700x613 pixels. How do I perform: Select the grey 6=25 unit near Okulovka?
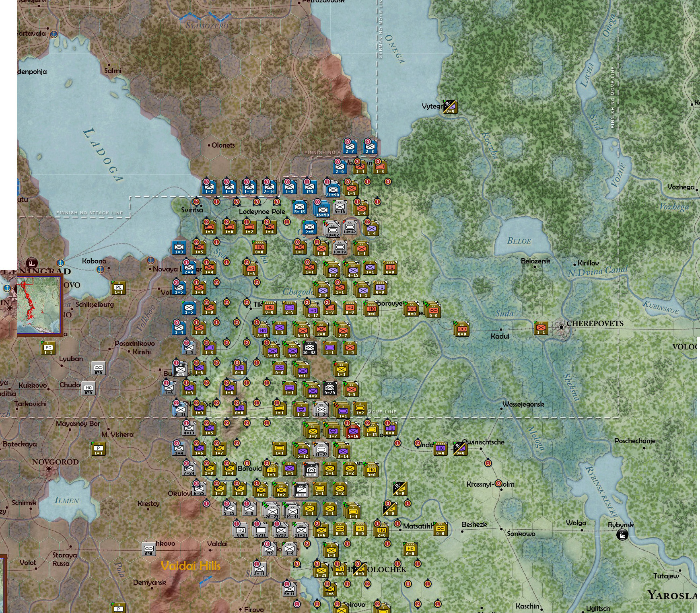(x=199, y=489)
